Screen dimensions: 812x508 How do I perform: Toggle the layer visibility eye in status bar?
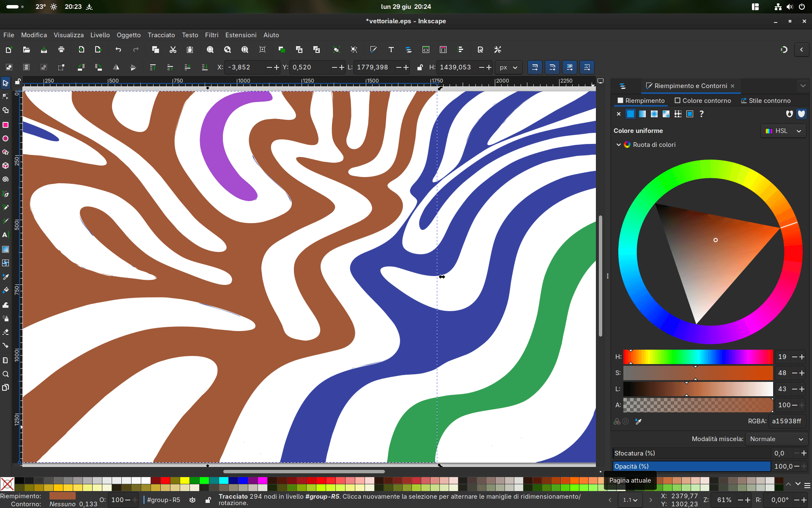click(192, 500)
